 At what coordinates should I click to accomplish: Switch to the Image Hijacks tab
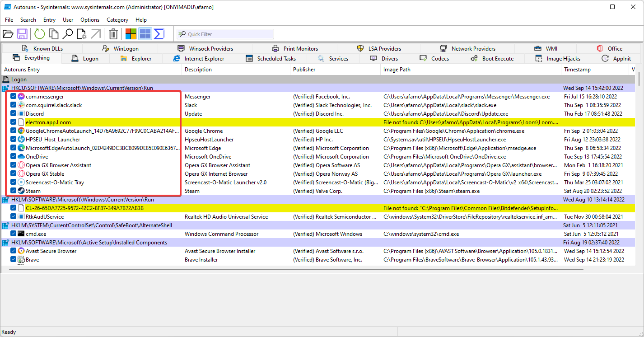point(557,59)
